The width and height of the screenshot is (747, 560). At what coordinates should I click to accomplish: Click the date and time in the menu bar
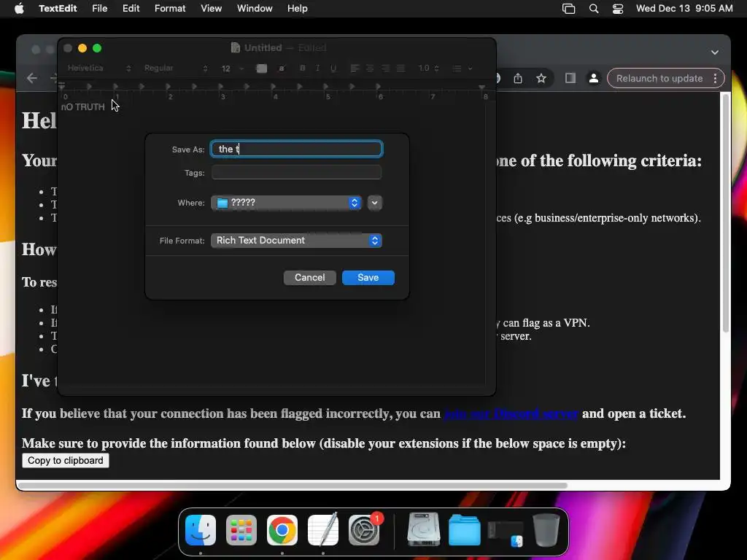click(684, 9)
